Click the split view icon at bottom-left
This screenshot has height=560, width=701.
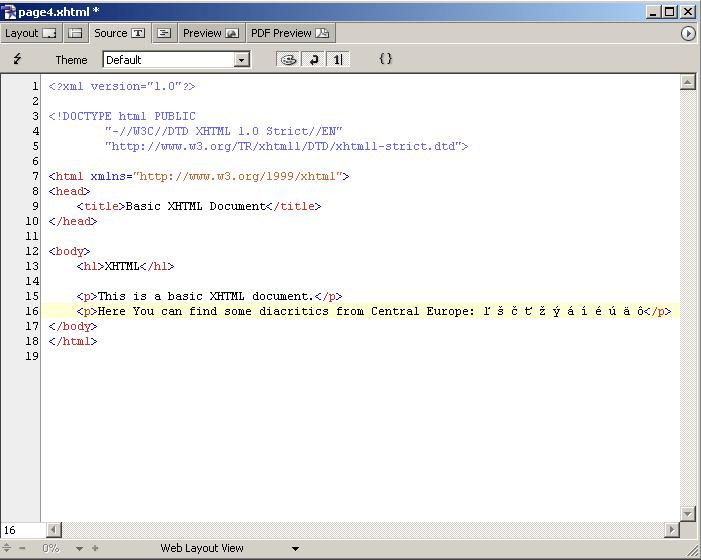point(7,548)
